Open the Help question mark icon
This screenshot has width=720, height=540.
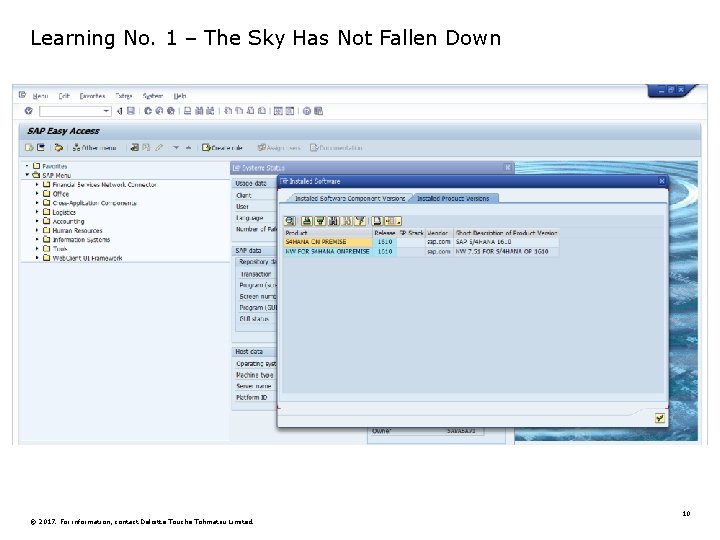tap(307, 111)
